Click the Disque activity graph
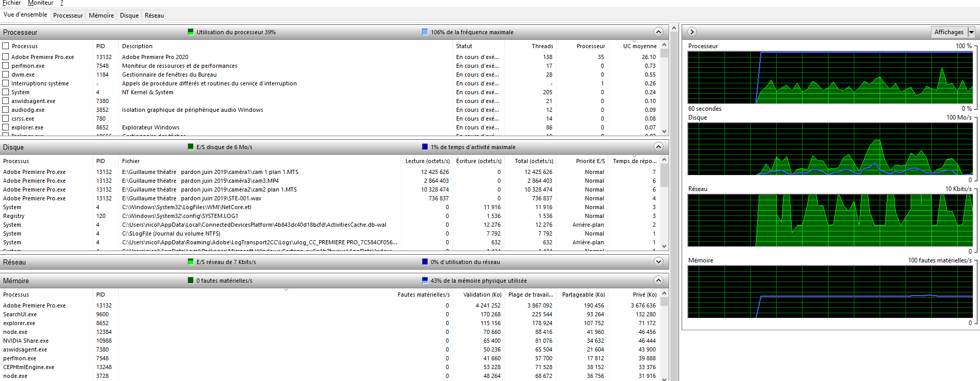Screen dimensions: 980x381 click(x=830, y=149)
